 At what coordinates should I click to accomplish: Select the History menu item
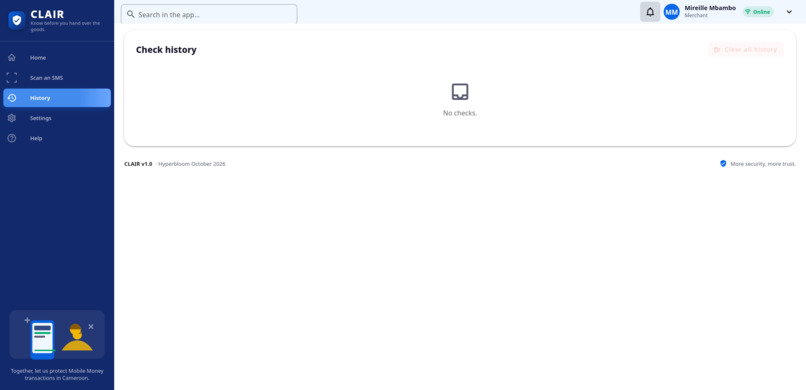(57, 98)
